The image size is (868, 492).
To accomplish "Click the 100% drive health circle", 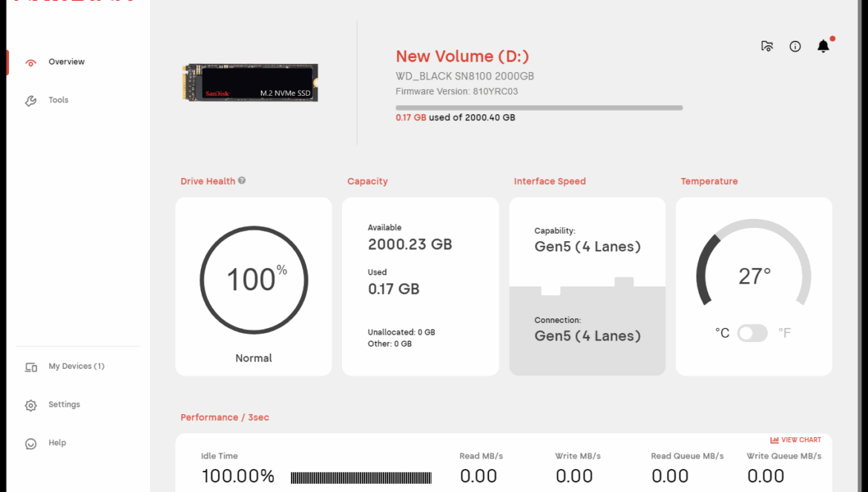I will [254, 280].
